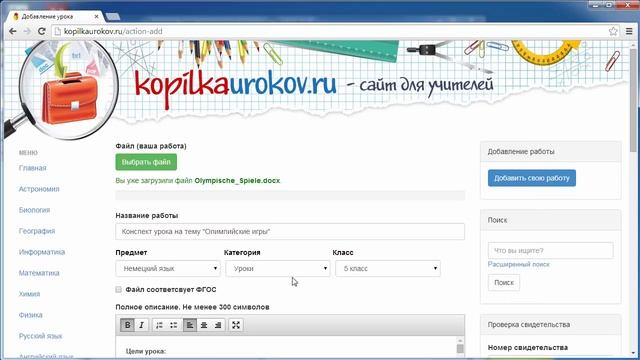
Task: Go back with browser back arrow
Action: coord(13,31)
